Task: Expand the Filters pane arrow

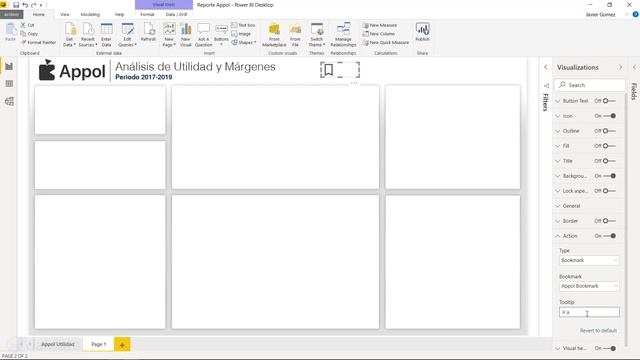Action: 546,67
